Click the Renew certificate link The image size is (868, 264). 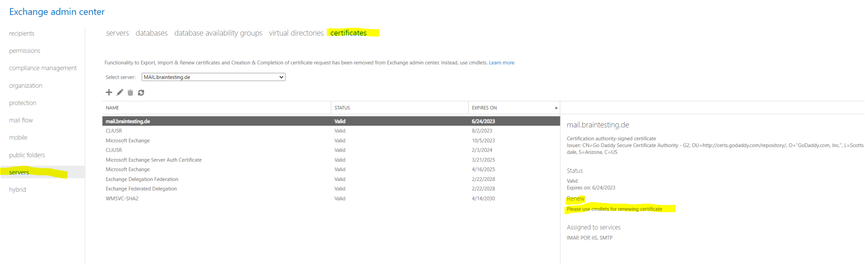tap(575, 199)
